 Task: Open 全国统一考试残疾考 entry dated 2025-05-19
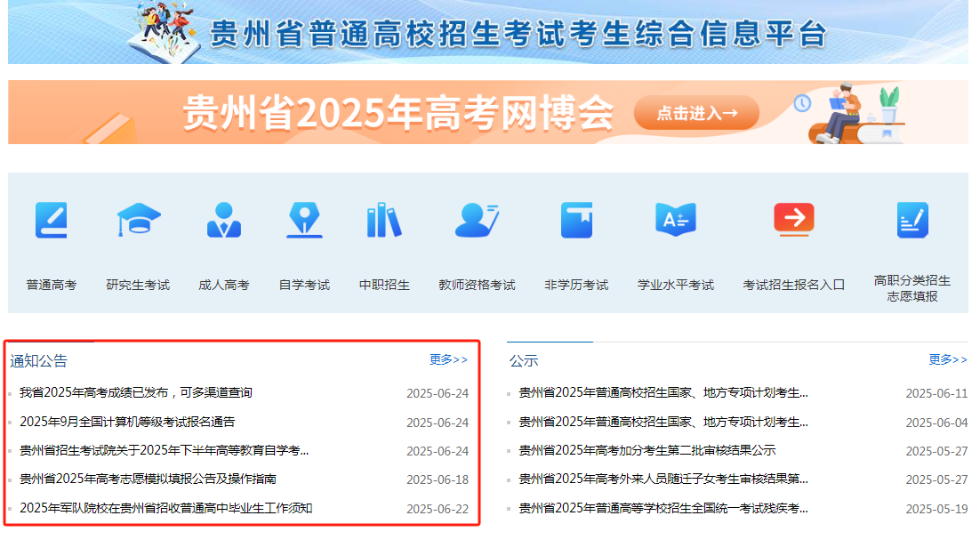663,509
